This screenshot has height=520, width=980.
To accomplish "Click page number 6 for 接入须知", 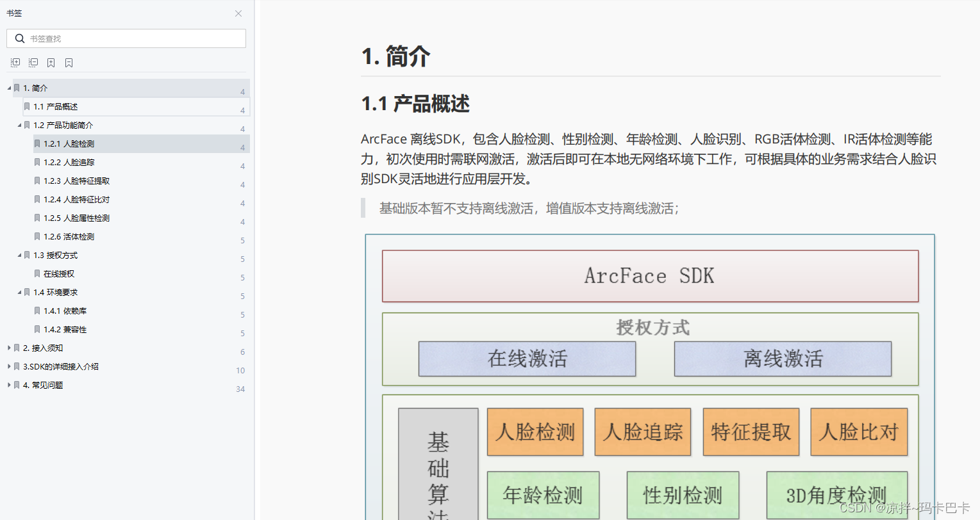I will [x=242, y=352].
